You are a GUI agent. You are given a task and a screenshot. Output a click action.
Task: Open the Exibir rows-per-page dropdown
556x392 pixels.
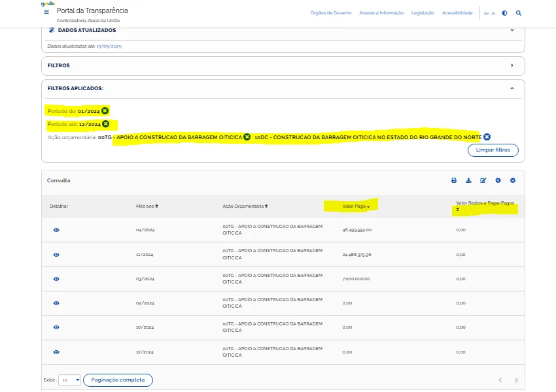click(69, 380)
